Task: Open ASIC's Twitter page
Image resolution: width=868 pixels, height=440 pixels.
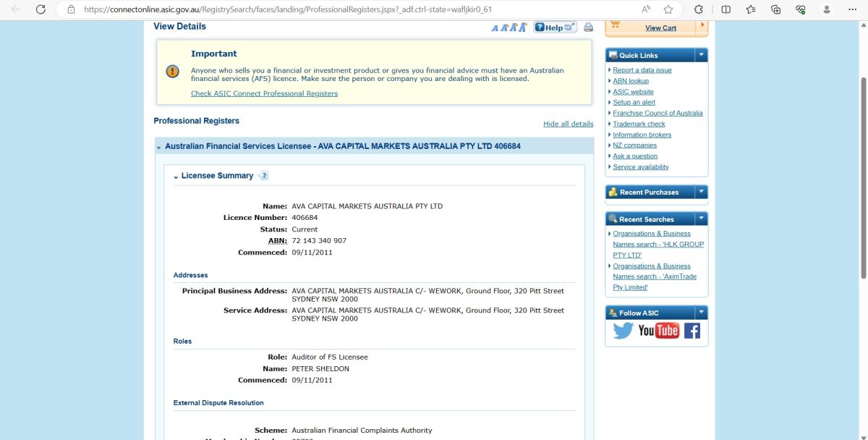Action: point(622,331)
